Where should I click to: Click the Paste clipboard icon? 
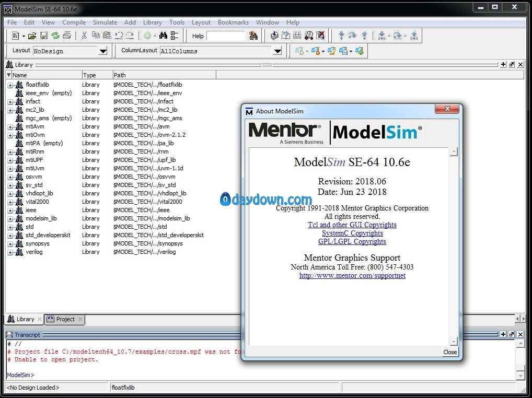pyautogui.click(x=107, y=36)
